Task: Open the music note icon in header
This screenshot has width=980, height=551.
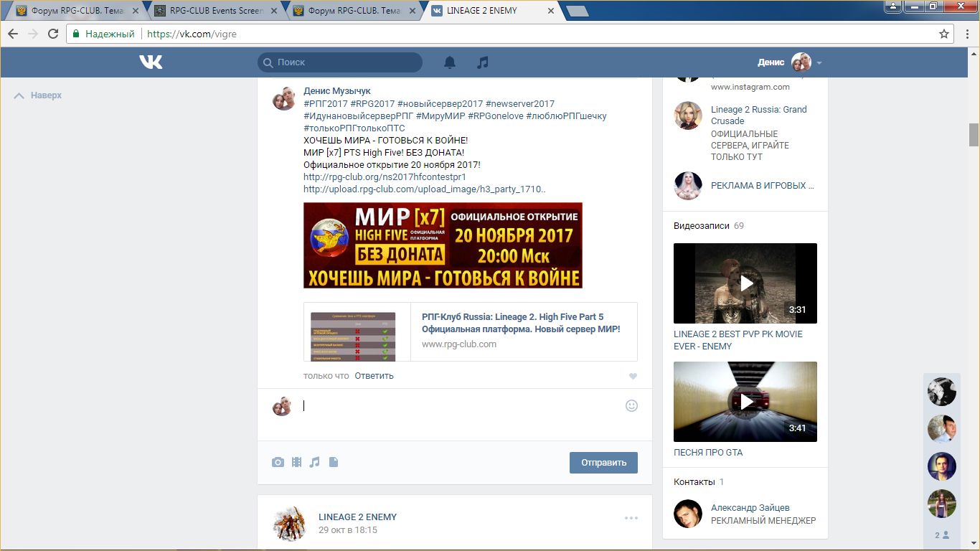Action: 483,62
